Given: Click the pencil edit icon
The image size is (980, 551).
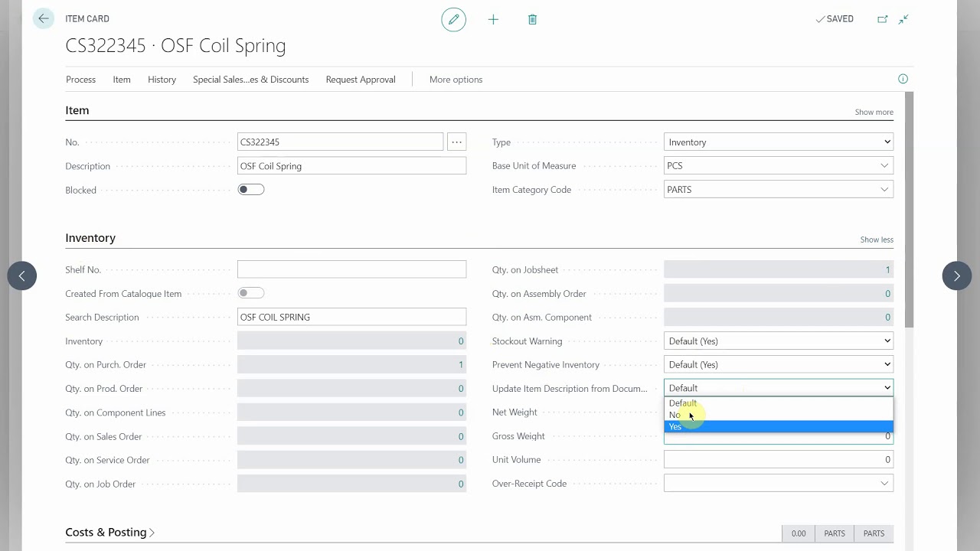Looking at the screenshot, I should (453, 19).
